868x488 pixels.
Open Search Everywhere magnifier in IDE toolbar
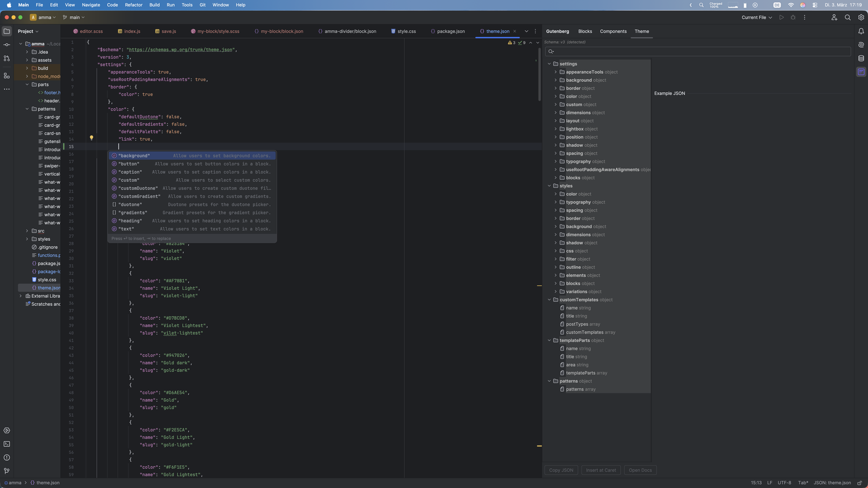847,17
